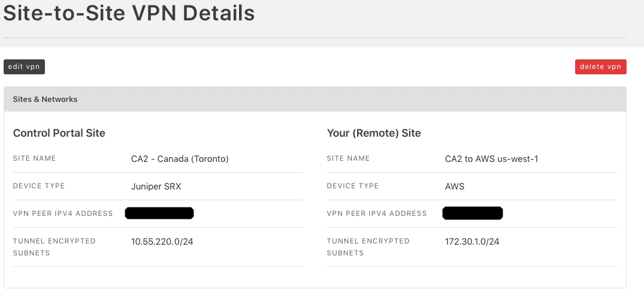The image size is (644, 289).
Task: Click the TUNNEL ENCRYPTED SUBNETS label on right
Action: click(x=368, y=246)
